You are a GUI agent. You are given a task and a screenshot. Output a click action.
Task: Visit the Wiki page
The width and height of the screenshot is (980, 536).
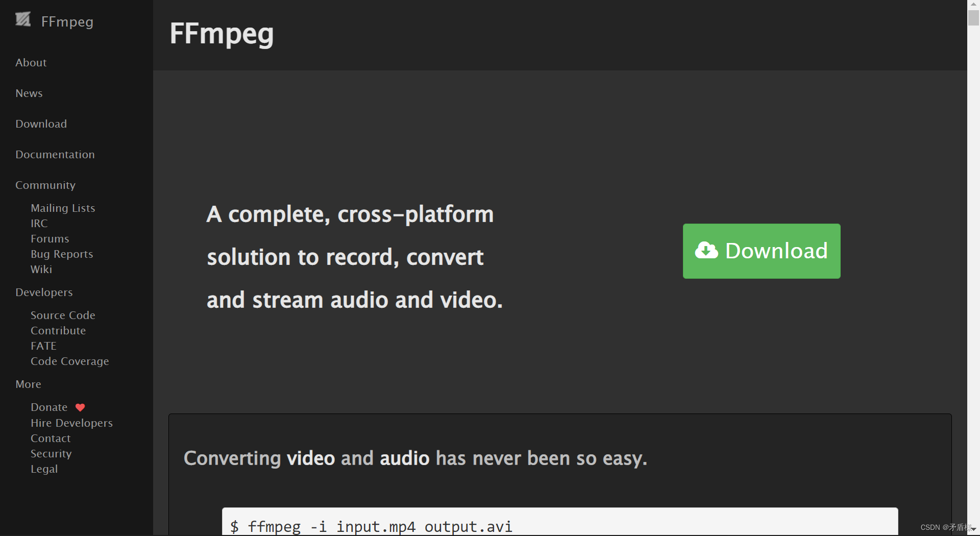point(41,269)
